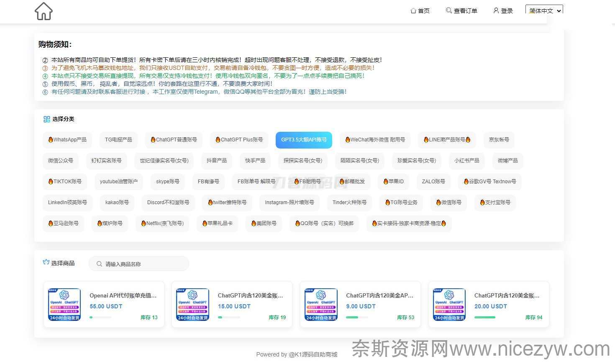Select the FB耐用号 category
The width and height of the screenshot is (615, 364).
click(x=307, y=182)
